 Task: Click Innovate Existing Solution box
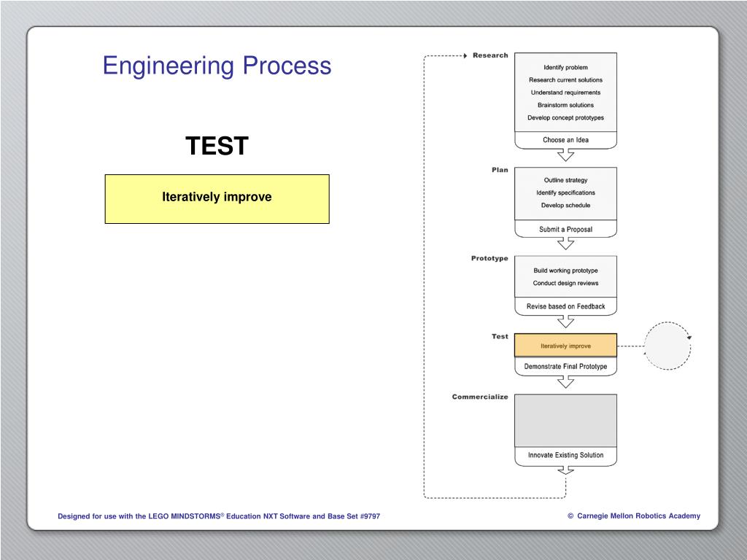[x=565, y=455]
